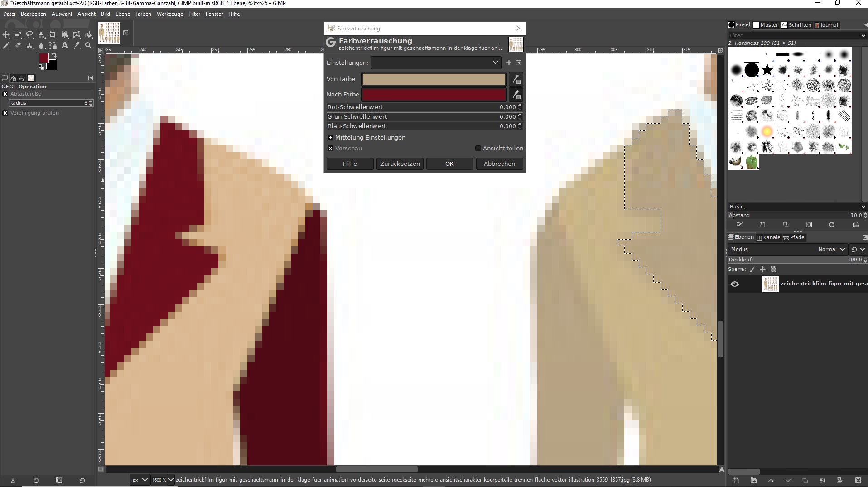Activate the Text tool
The height and width of the screenshot is (487, 868).
click(x=65, y=46)
